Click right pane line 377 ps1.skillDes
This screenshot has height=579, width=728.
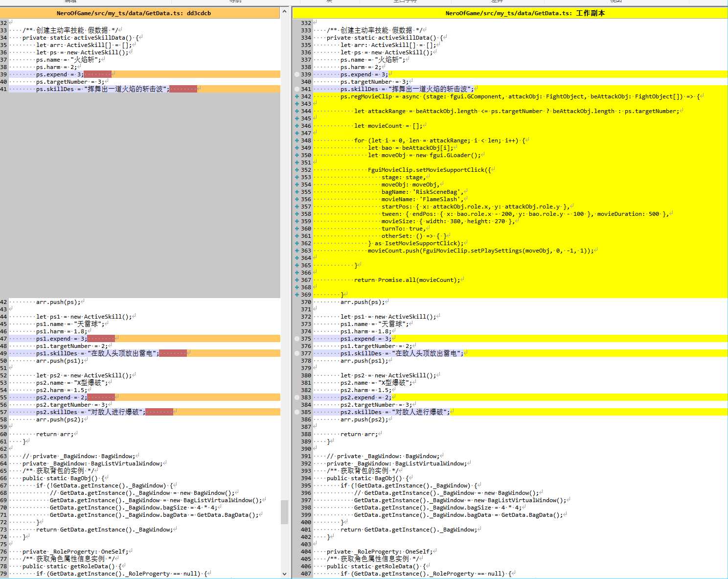tap(521, 353)
